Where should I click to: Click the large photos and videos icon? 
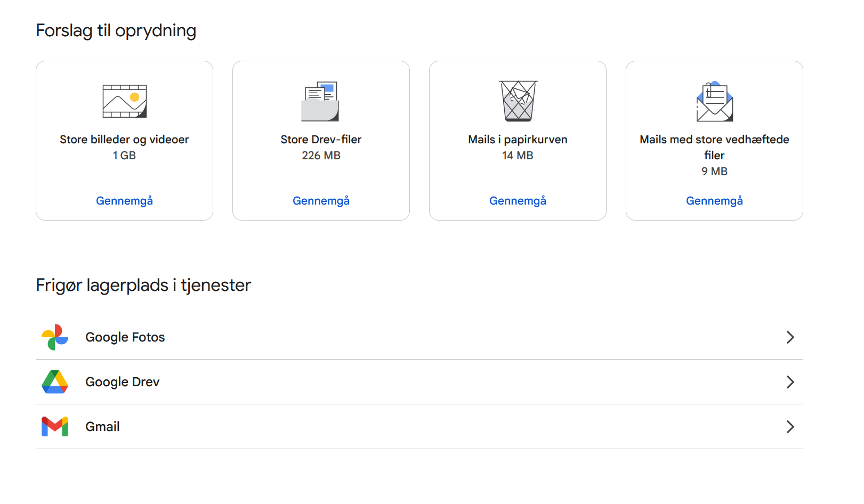coord(124,101)
